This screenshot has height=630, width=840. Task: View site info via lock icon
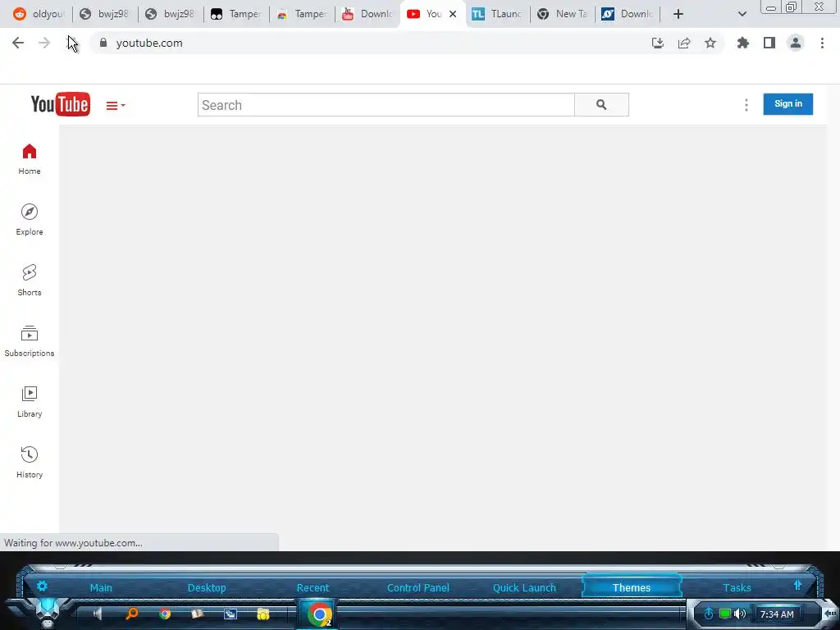pyautogui.click(x=103, y=43)
